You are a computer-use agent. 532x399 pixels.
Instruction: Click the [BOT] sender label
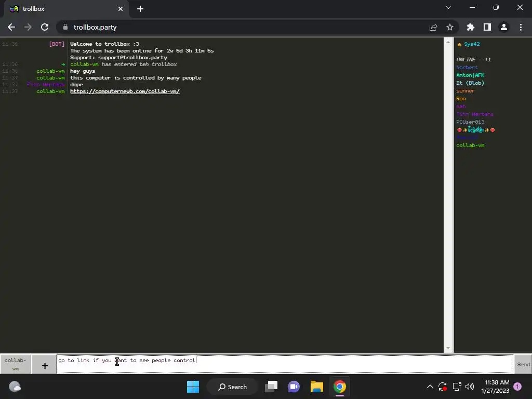click(57, 44)
